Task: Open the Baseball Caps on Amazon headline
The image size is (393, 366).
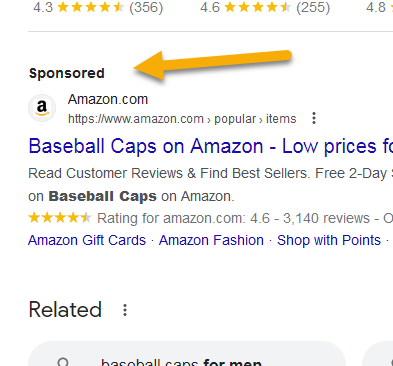Action: point(211,146)
